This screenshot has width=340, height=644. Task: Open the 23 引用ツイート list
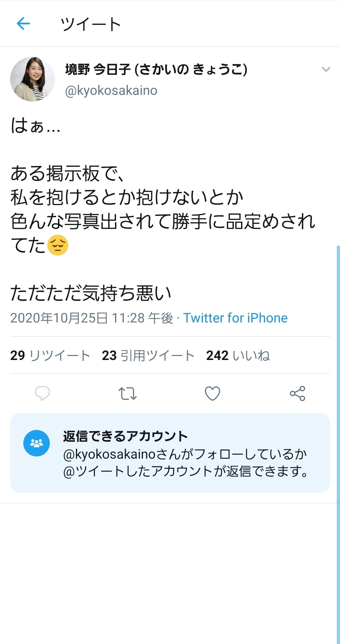coord(148,355)
